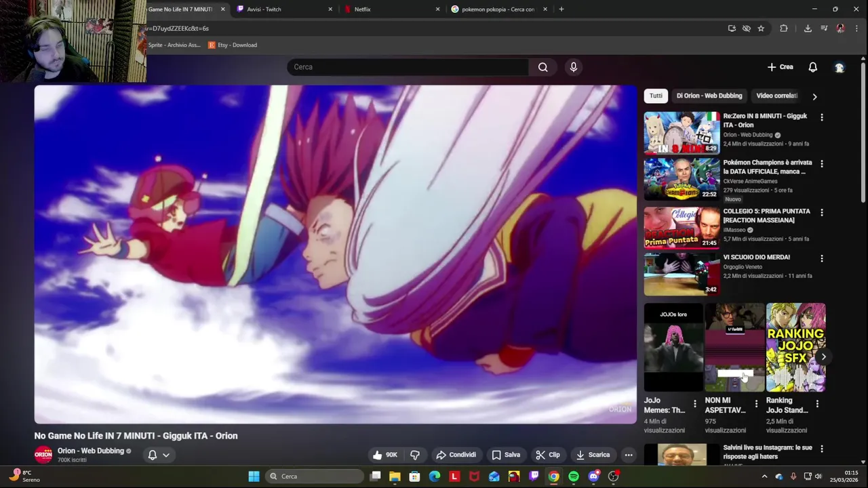
Task: Click the crossed-eye icon in address bar
Action: 747,28
